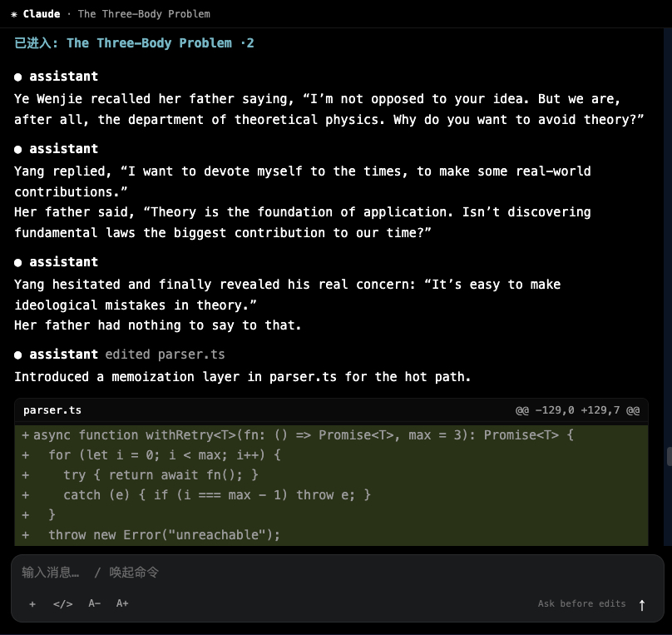Viewport: 672px width, 635px height.
Task: Focus the message input field
Action: (x=338, y=573)
